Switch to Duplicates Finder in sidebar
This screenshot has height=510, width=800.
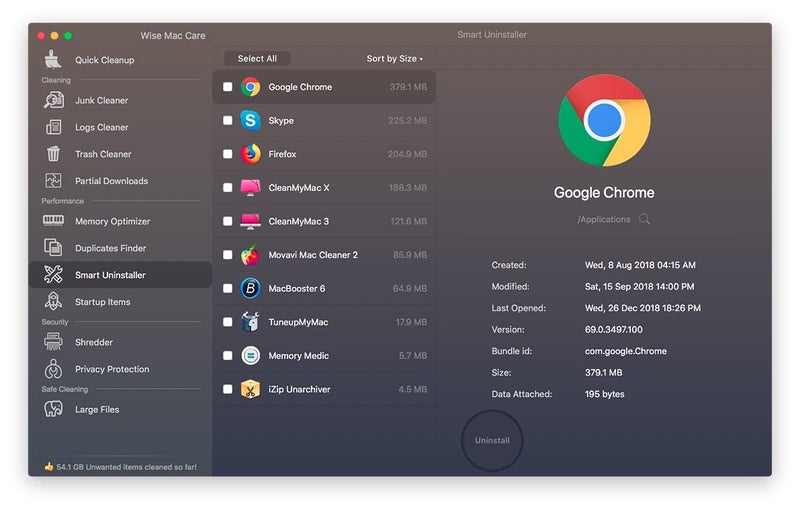pyautogui.click(x=110, y=248)
